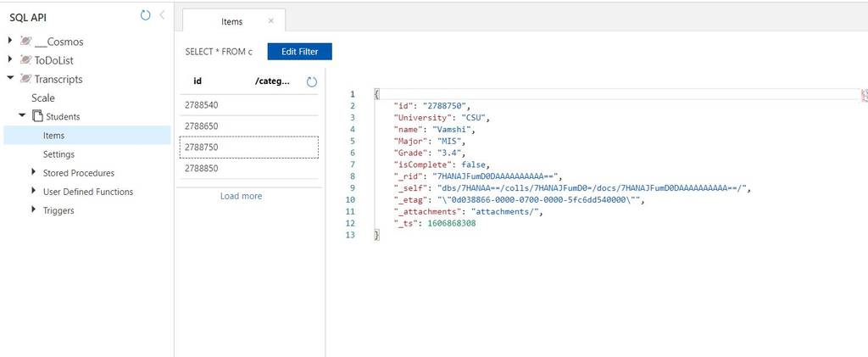
Task: Click the "Major": "MIS" line in editor
Action: click(x=430, y=141)
